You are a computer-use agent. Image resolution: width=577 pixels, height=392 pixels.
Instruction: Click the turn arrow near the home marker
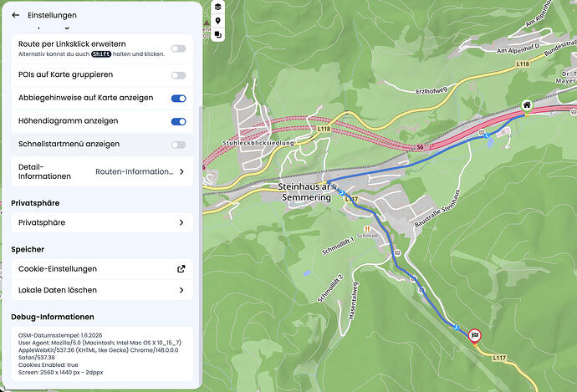tap(487, 135)
